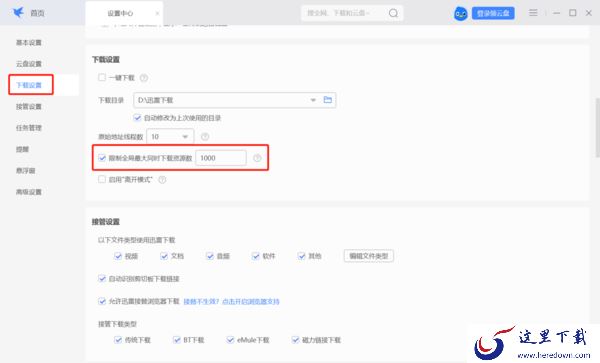This screenshot has width=600, height=363.
Task: Enable the 启用"离开模式" checkbox
Action: coord(102,179)
